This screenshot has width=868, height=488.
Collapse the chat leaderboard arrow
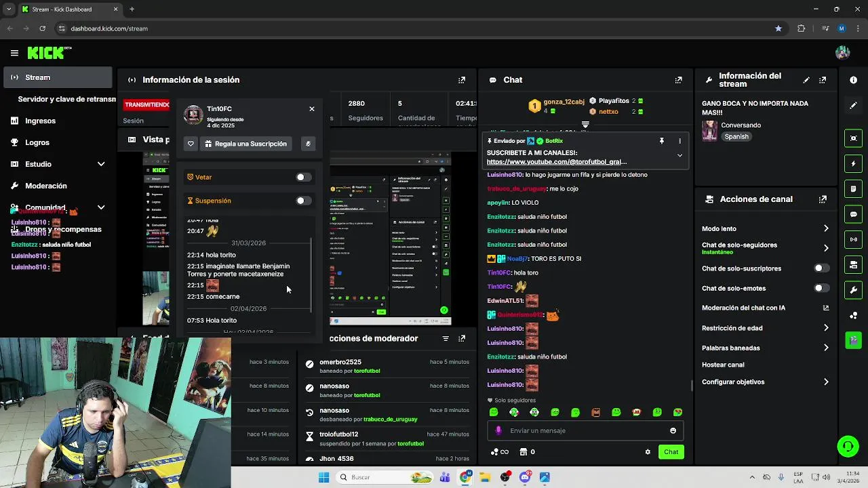point(585,125)
